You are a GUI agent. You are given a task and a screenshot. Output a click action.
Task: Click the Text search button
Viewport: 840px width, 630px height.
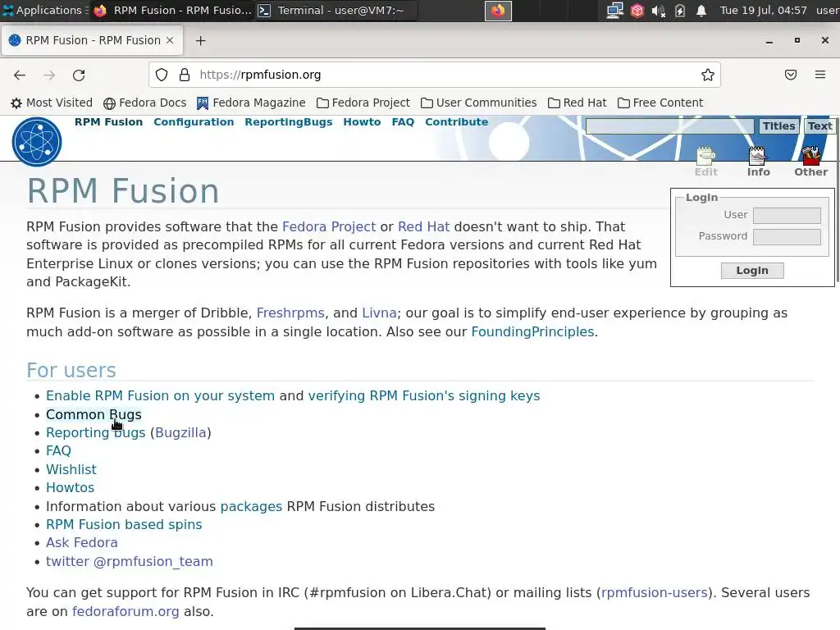pos(819,126)
